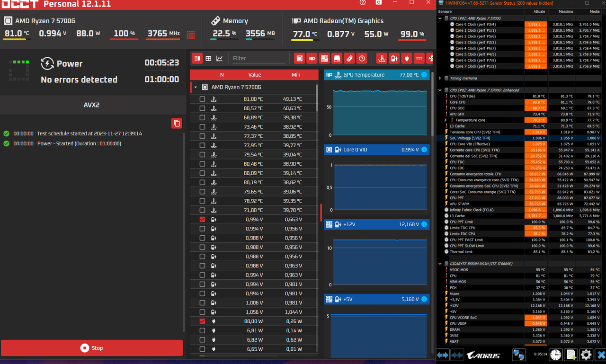Image resolution: width=606 pixels, height=364 pixels.
Task: Expand the Temperature core row in HWiNFO
Action: pos(446,120)
